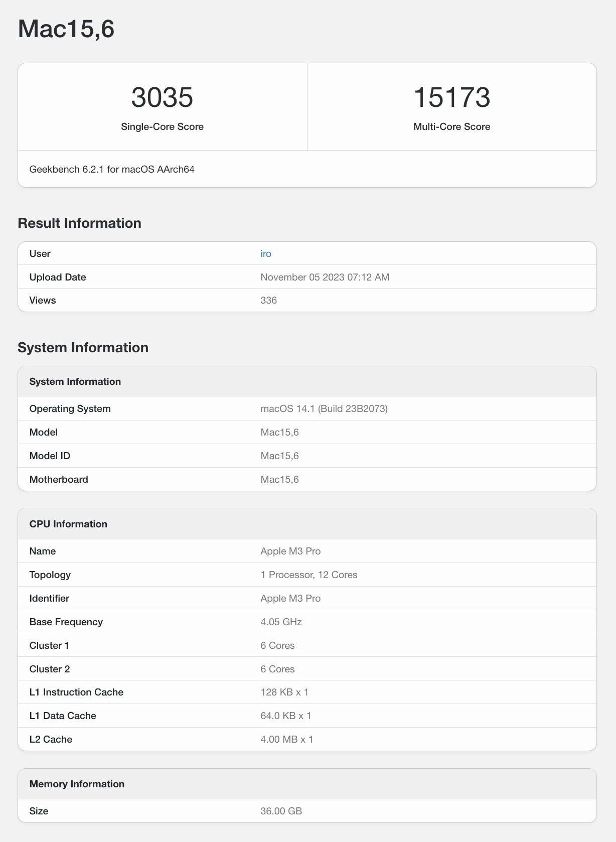Click the Multi-Core Score label
Viewport: 616px width, 842px height.
point(451,126)
